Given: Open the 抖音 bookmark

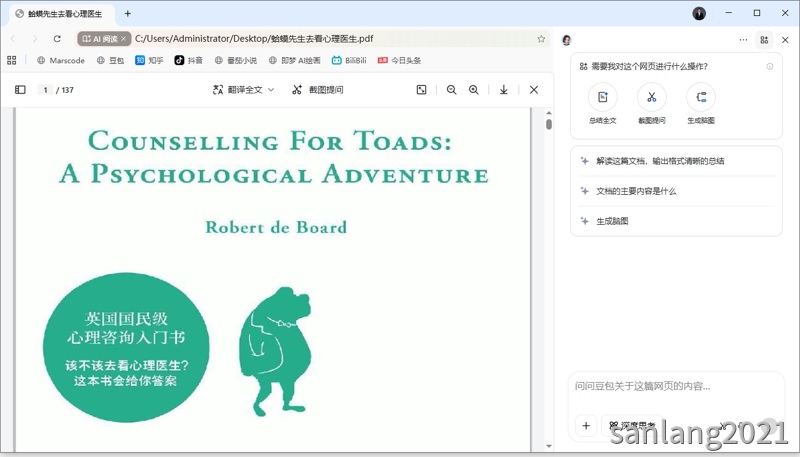Looking at the screenshot, I should coord(188,60).
